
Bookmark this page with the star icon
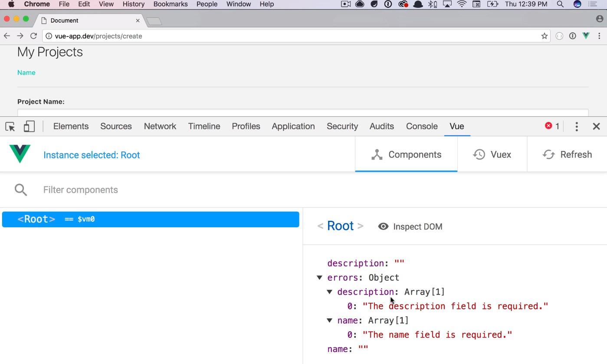[544, 36]
